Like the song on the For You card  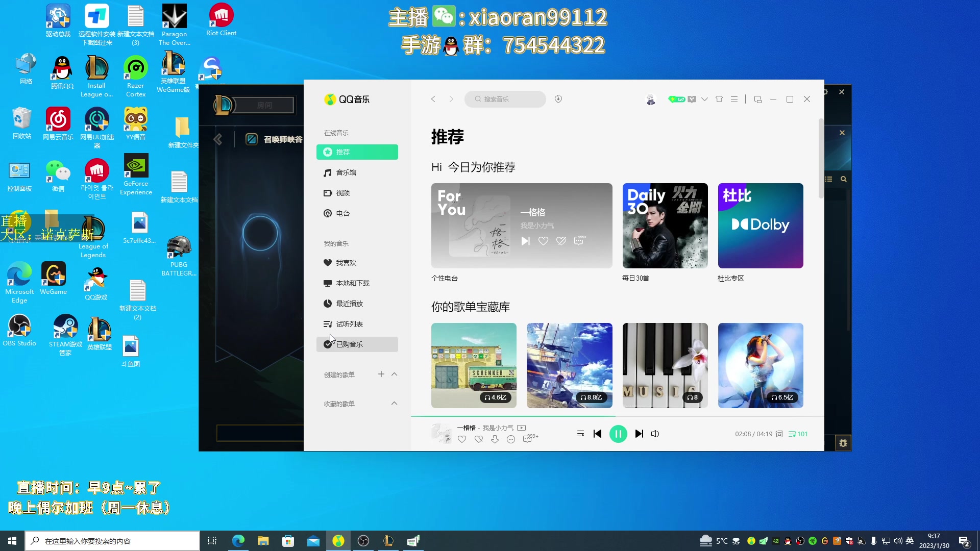(543, 241)
